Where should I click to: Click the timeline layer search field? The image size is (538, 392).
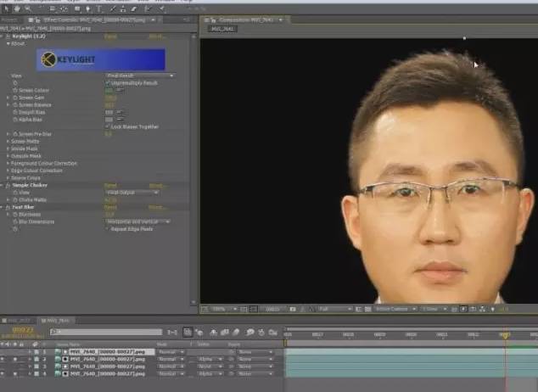click(106, 332)
